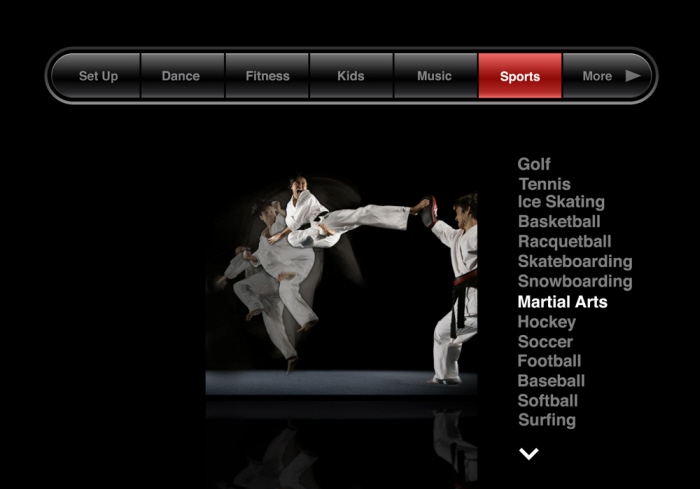
Task: Click the down chevron below Surfing
Action: tap(529, 454)
